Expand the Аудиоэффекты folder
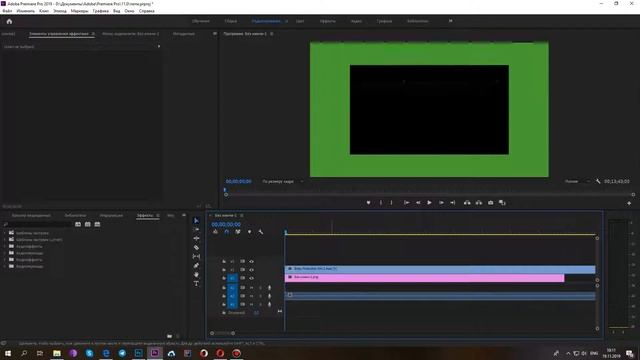The image size is (640, 360). point(5,247)
